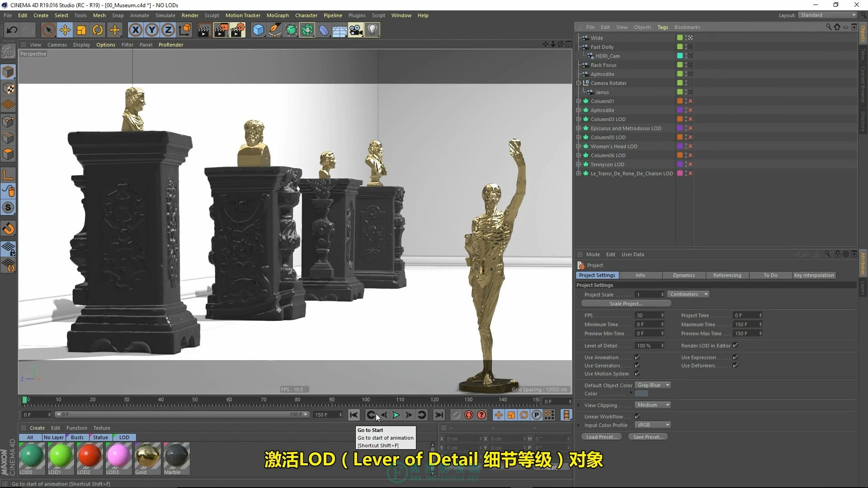Filter materials by Statue layer tab
The width and height of the screenshot is (868, 488).
(100, 437)
